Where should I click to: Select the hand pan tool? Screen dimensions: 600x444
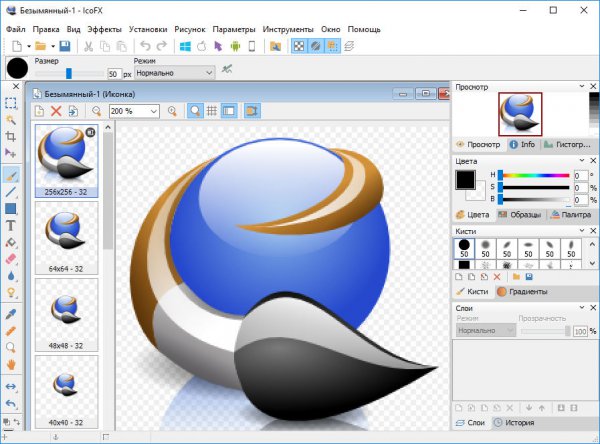click(11, 365)
